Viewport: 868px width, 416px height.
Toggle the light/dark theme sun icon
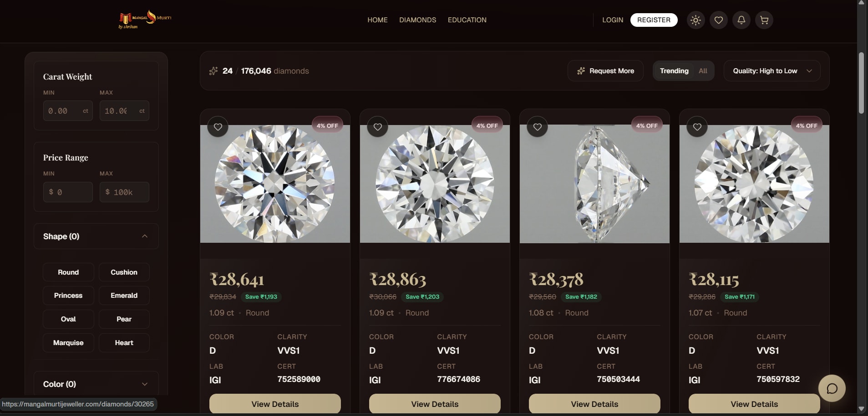695,20
